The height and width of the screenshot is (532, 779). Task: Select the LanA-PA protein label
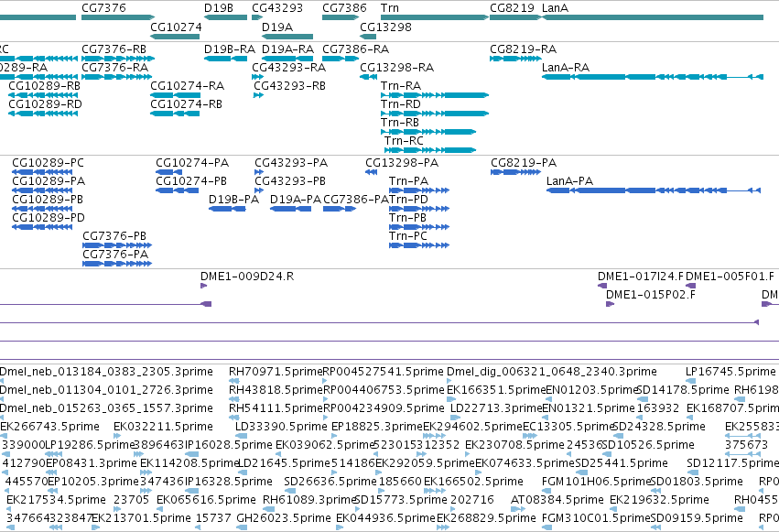point(570,181)
